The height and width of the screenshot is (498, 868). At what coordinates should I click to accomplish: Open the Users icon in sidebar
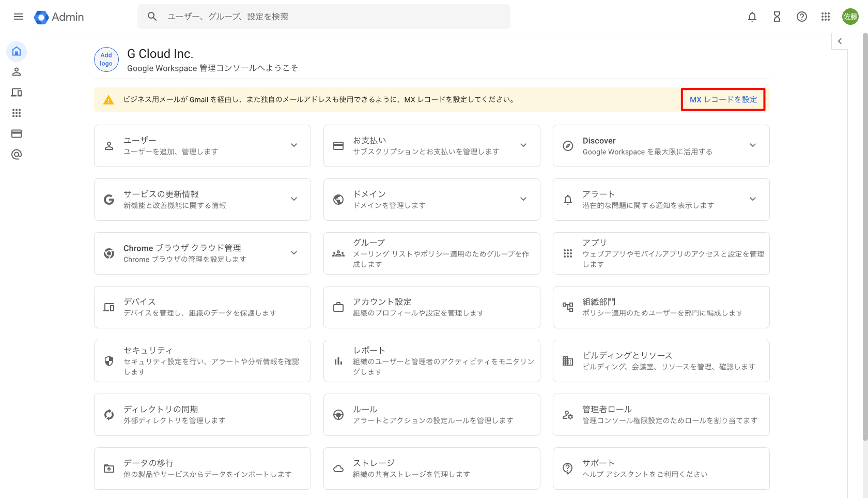17,72
